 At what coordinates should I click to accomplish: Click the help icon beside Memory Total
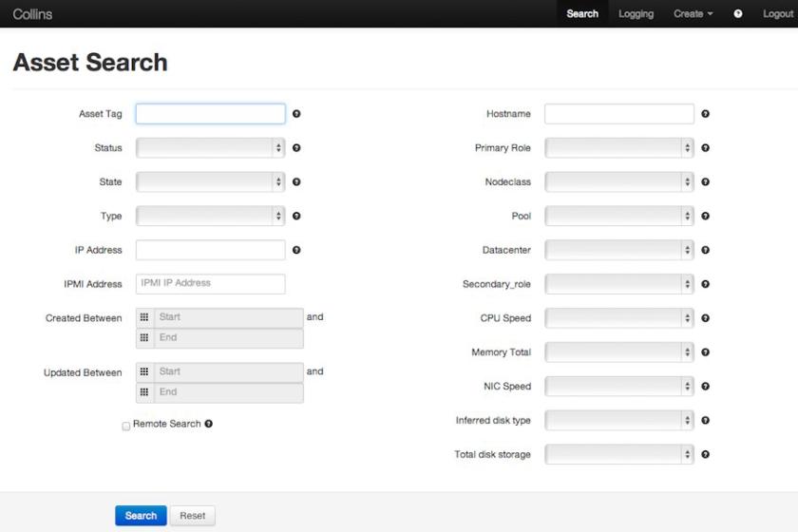pyautogui.click(x=705, y=352)
